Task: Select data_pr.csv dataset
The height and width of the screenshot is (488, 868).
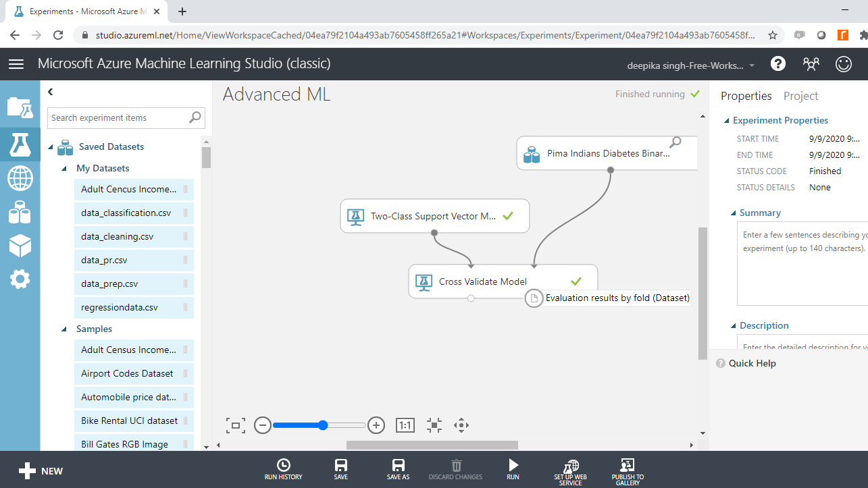Action: point(134,261)
